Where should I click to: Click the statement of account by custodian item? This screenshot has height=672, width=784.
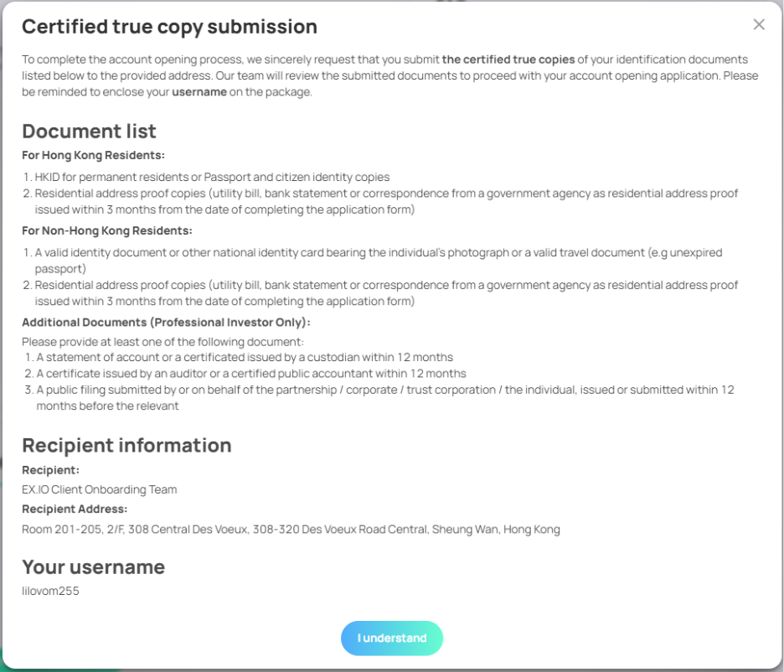click(244, 357)
